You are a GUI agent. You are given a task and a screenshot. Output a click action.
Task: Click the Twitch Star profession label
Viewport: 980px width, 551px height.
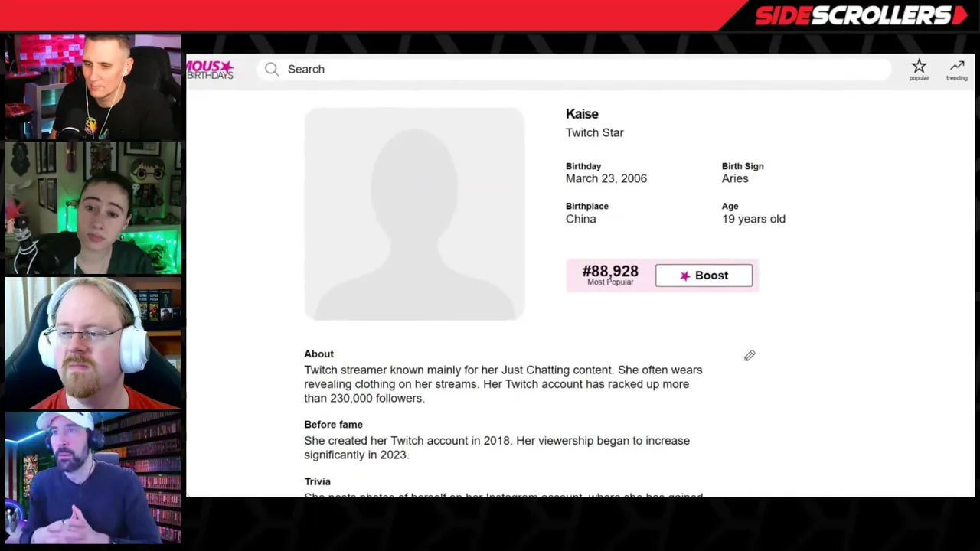595,132
